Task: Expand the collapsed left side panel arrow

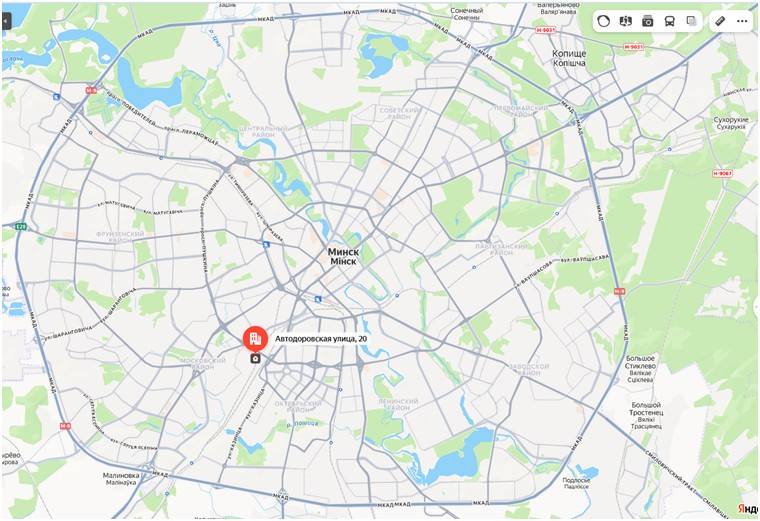Action: 6,21
